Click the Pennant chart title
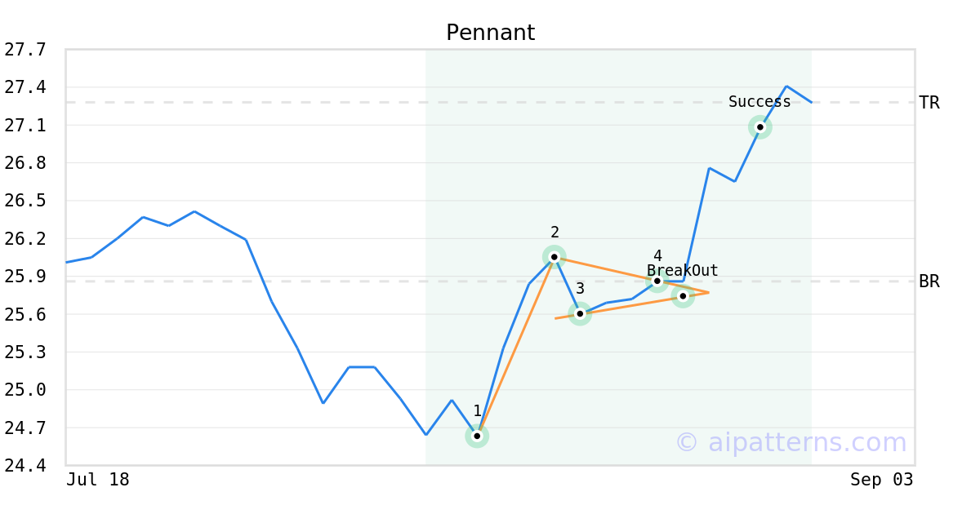This screenshot has height=514, width=980. 490,33
